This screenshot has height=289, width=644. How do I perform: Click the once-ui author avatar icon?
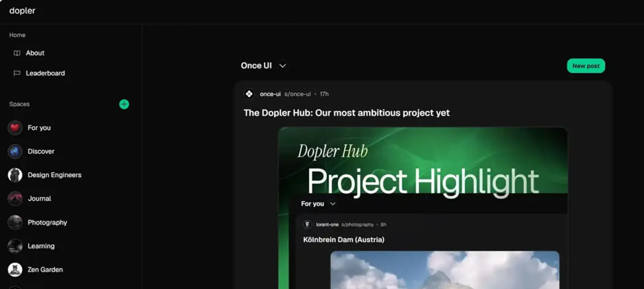(x=249, y=94)
